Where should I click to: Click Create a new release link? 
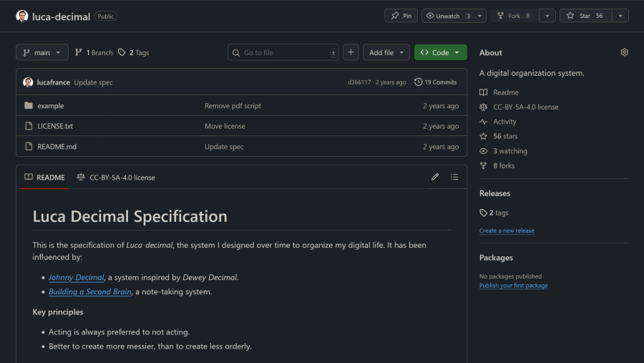(507, 231)
